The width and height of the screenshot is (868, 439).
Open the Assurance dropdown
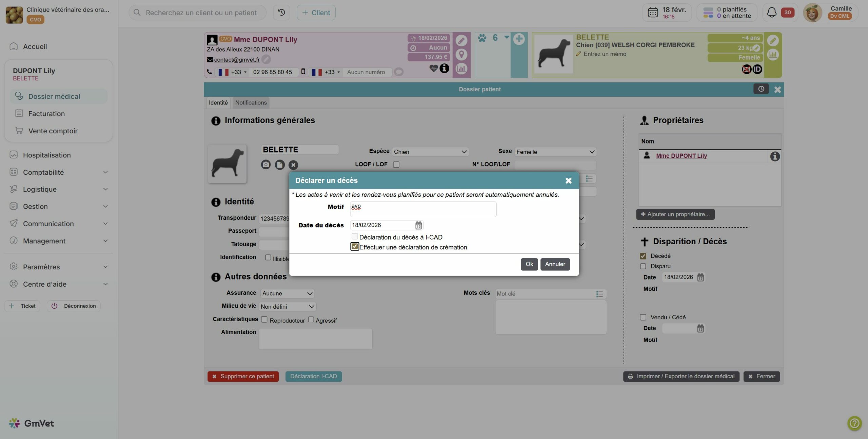click(x=287, y=293)
